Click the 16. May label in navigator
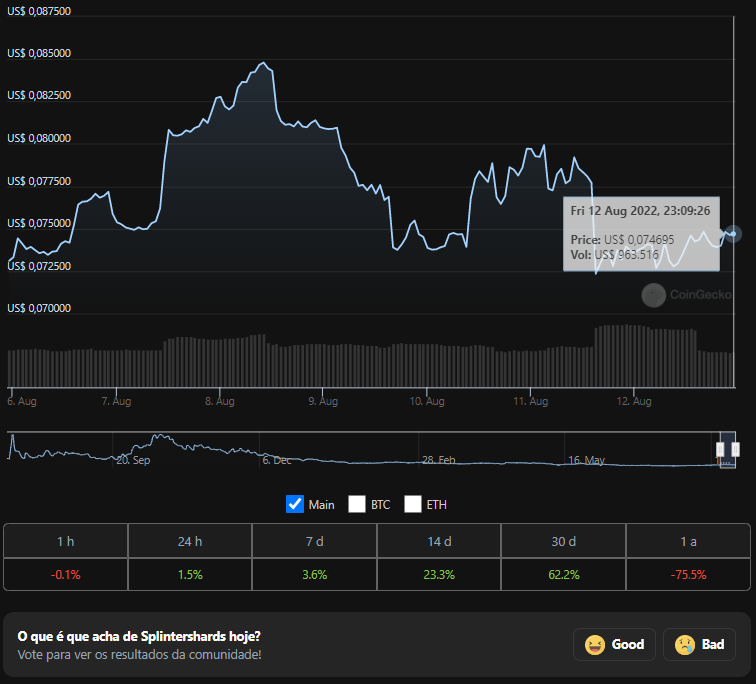The width and height of the screenshot is (756, 684). click(586, 460)
